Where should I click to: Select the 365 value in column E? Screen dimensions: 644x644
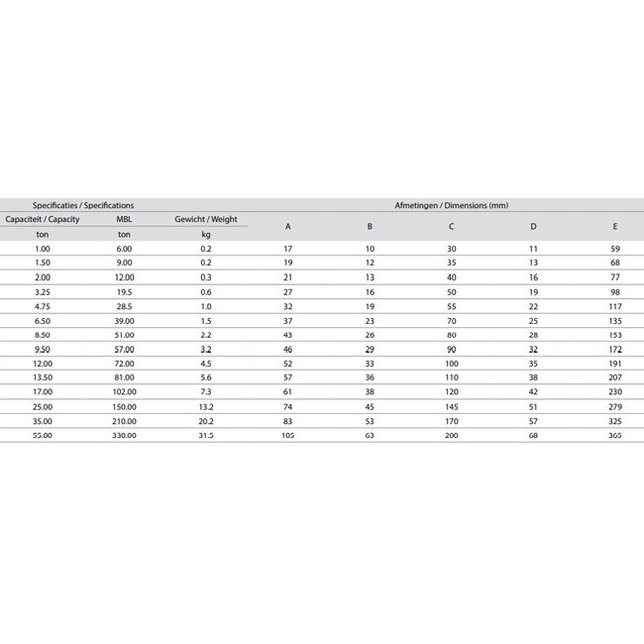click(x=614, y=436)
